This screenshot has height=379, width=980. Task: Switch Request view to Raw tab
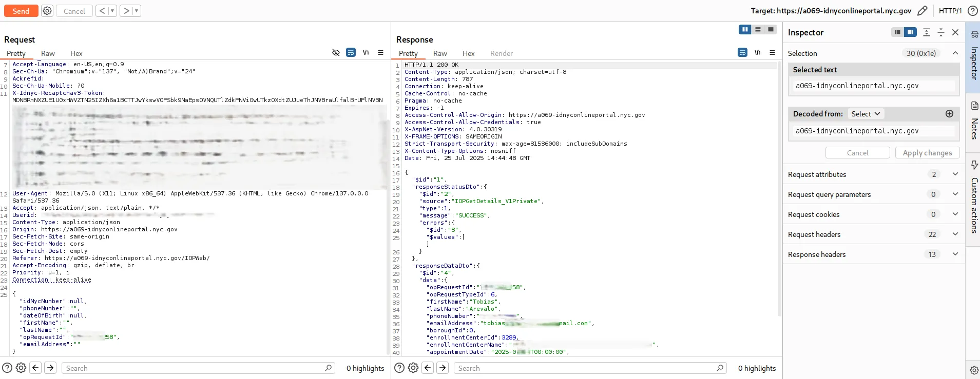pyautogui.click(x=48, y=53)
